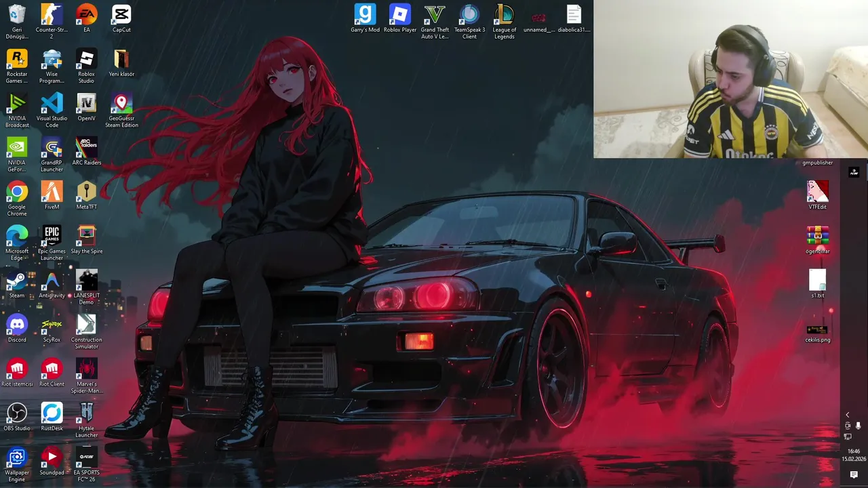The image size is (868, 488).
Task: Open Marvel's Spider-Man shortcut
Action: point(87,376)
